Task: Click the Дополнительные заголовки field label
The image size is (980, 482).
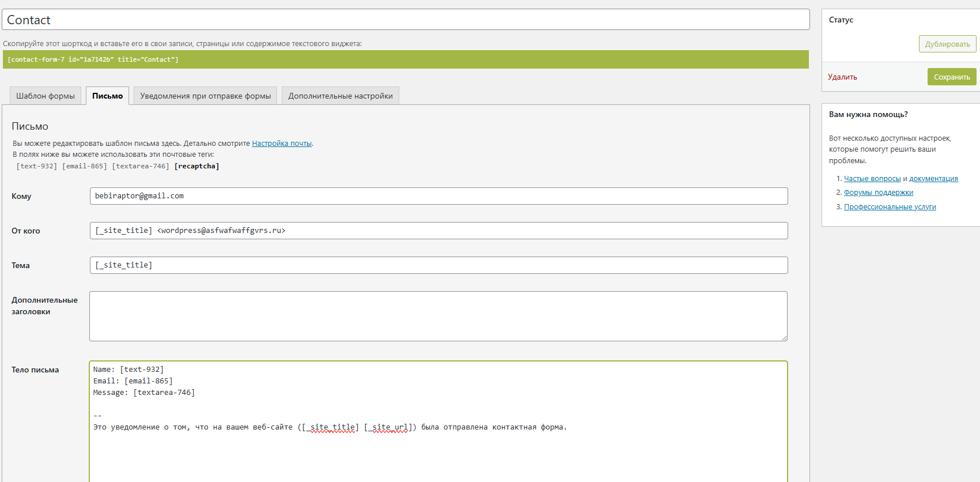Action: coord(44,306)
